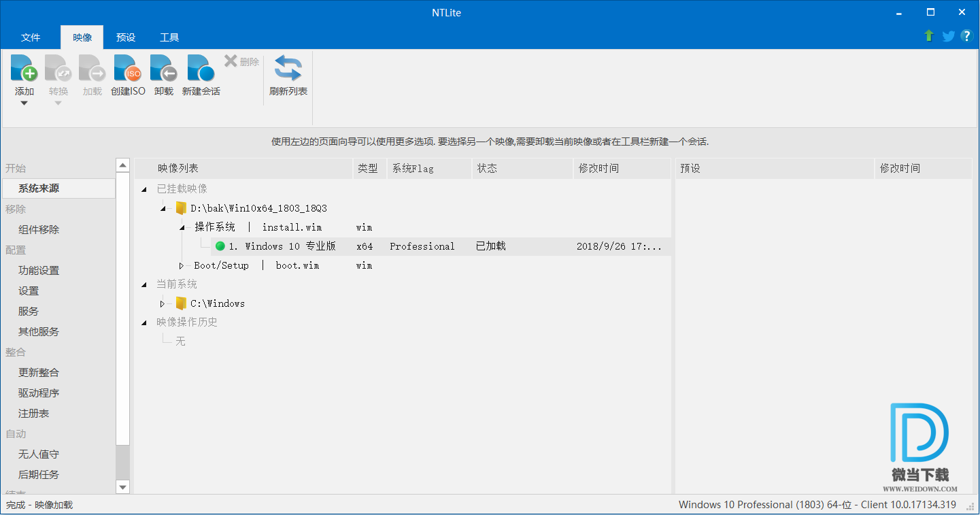The width and height of the screenshot is (980, 515).
Task: Collapse the 已挂载映像 group
Action: (143, 189)
